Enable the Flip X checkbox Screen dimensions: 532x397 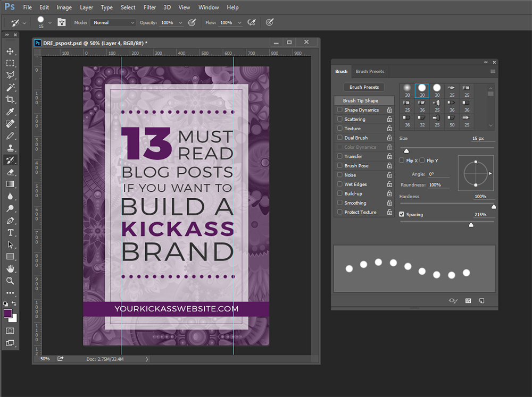[x=402, y=160]
